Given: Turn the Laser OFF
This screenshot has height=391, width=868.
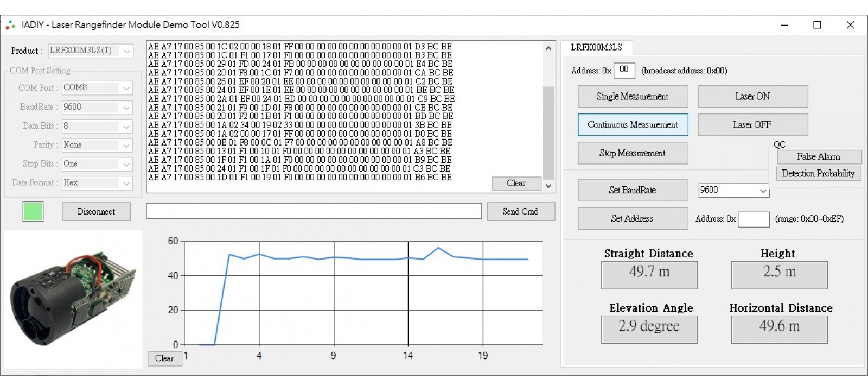Looking at the screenshot, I should (x=752, y=125).
